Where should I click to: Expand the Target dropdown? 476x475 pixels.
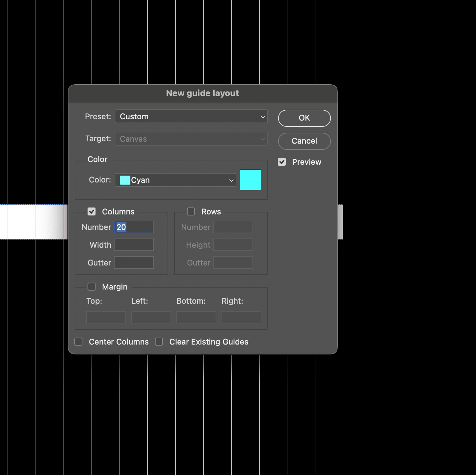pyautogui.click(x=191, y=139)
